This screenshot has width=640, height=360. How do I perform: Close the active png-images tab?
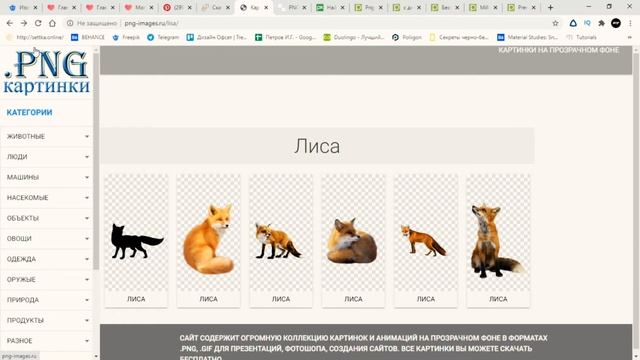pyautogui.click(x=267, y=7)
